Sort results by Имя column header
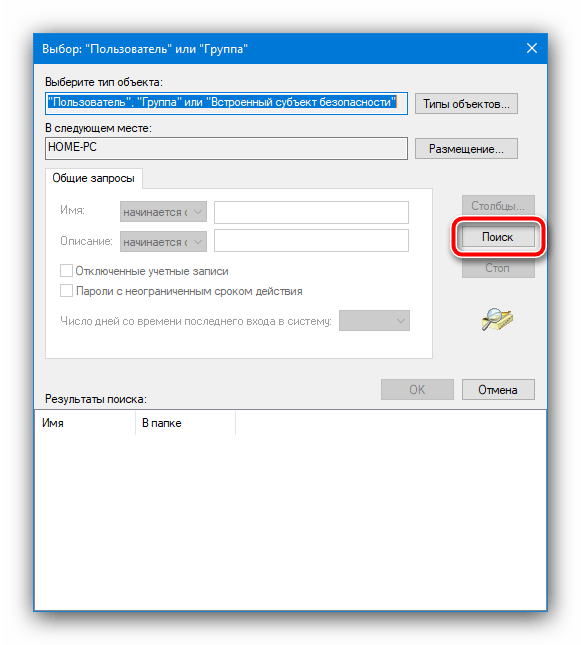 [x=85, y=423]
